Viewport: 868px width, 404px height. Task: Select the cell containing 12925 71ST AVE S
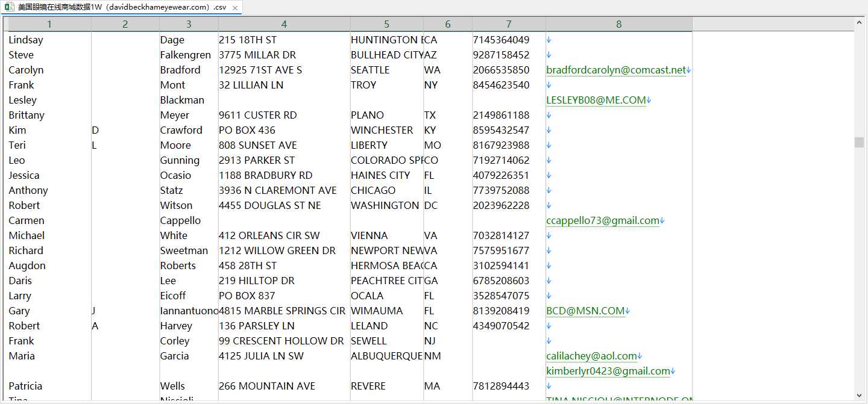point(284,70)
